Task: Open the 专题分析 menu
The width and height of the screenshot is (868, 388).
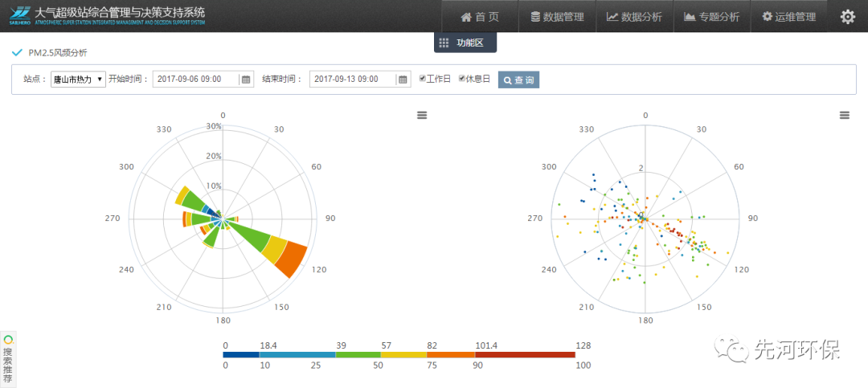Action: coord(711,17)
